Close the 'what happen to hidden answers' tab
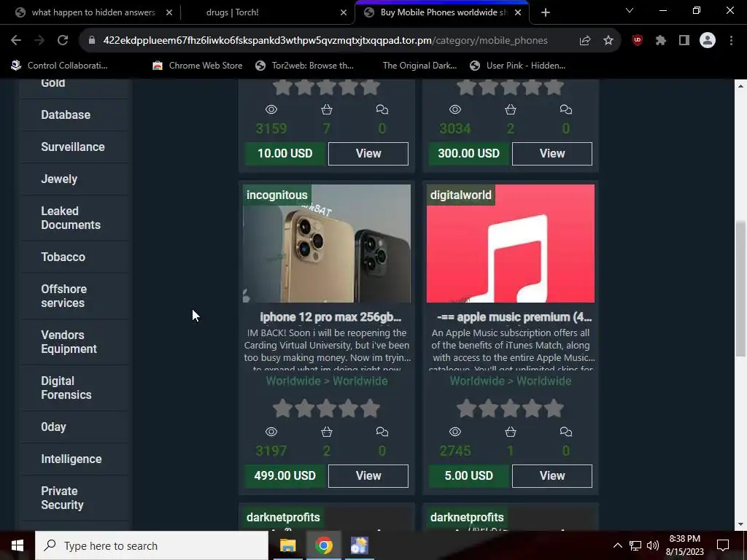 click(169, 12)
